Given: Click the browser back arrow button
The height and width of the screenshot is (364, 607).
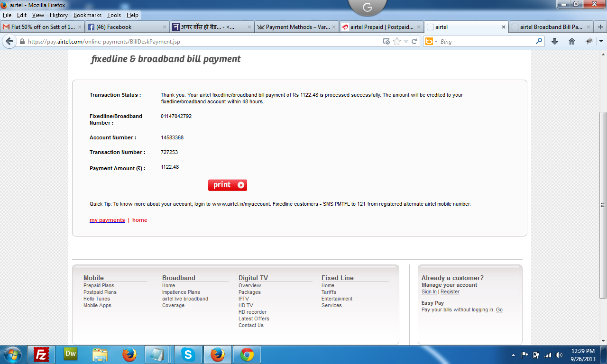Looking at the screenshot, I should click(9, 42).
